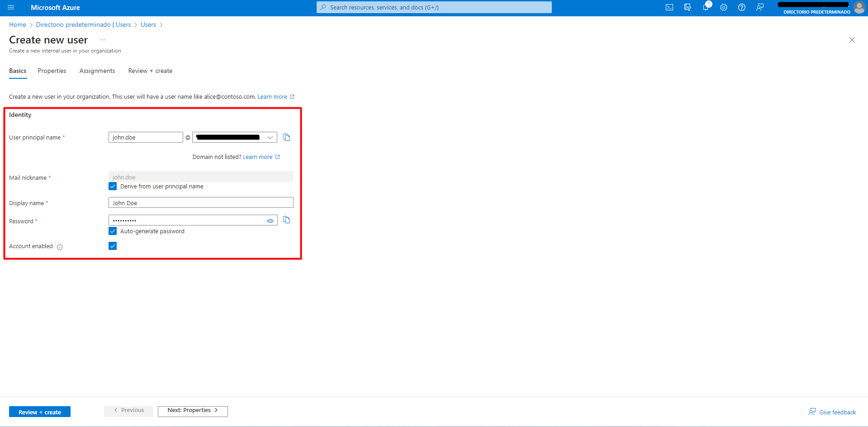Disable the Account enabled checkbox
Image resolution: width=868 pixels, height=427 pixels.
click(x=113, y=246)
